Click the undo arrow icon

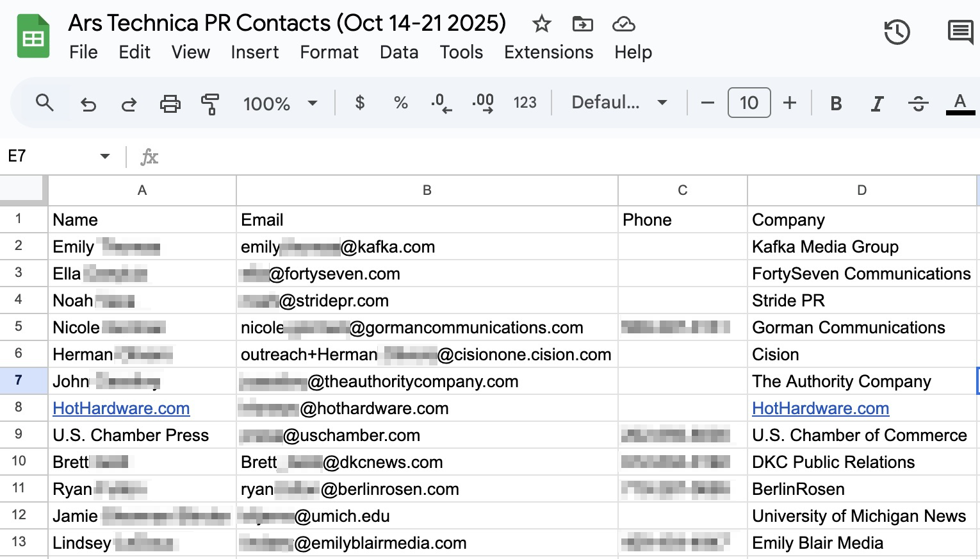pyautogui.click(x=88, y=103)
